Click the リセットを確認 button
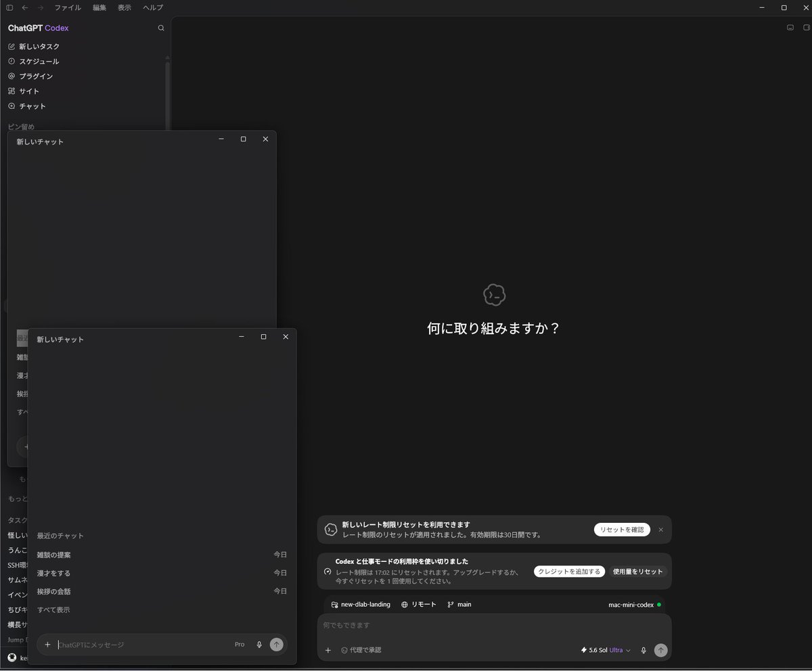The image size is (812, 671). click(x=622, y=530)
